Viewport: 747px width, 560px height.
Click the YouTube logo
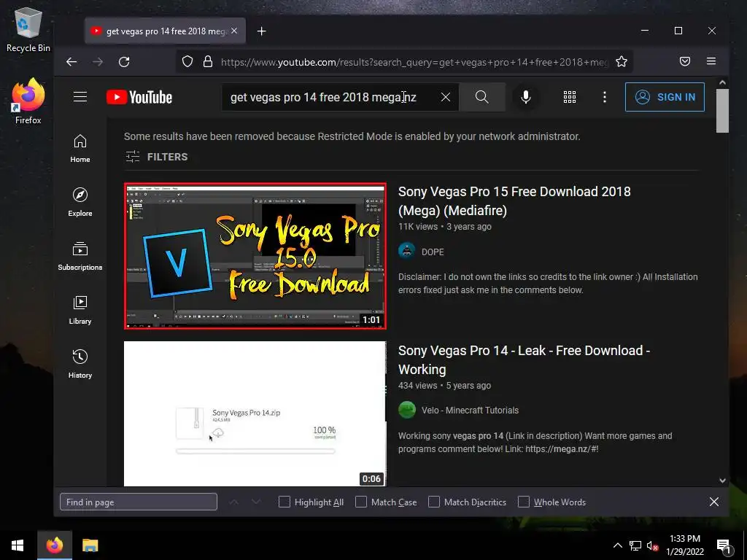(139, 97)
